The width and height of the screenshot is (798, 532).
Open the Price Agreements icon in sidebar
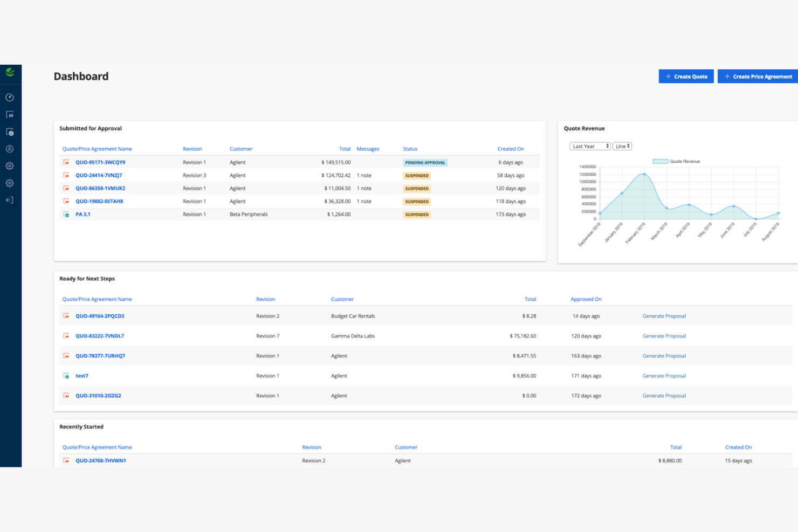(x=10, y=132)
